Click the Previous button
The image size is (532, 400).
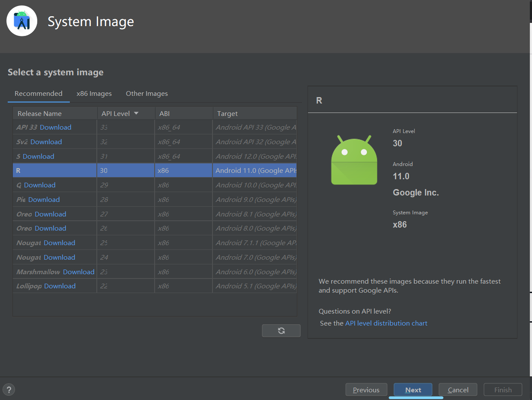[x=366, y=390]
